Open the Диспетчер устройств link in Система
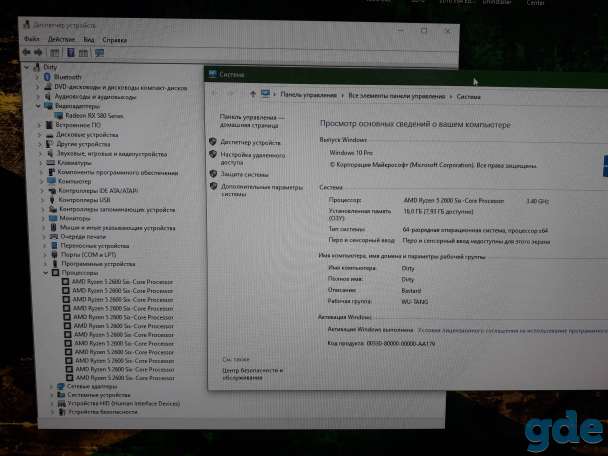The image size is (608, 456). [x=250, y=142]
